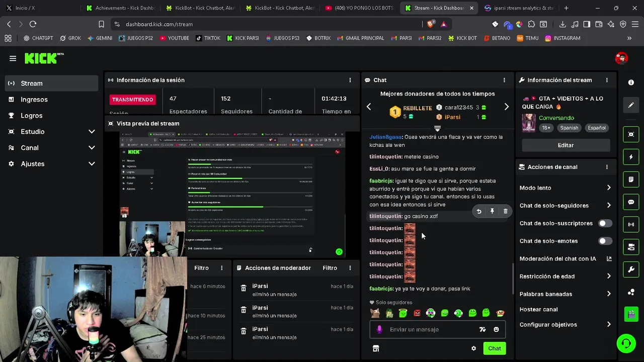This screenshot has height=362, width=644.
Task: Open the user profile avatar menu
Action: pyautogui.click(x=621, y=58)
